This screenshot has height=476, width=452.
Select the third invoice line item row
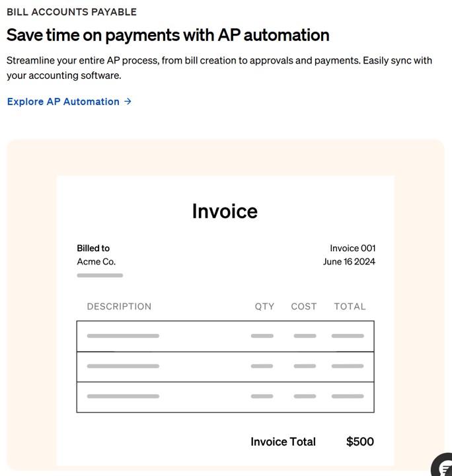click(225, 397)
